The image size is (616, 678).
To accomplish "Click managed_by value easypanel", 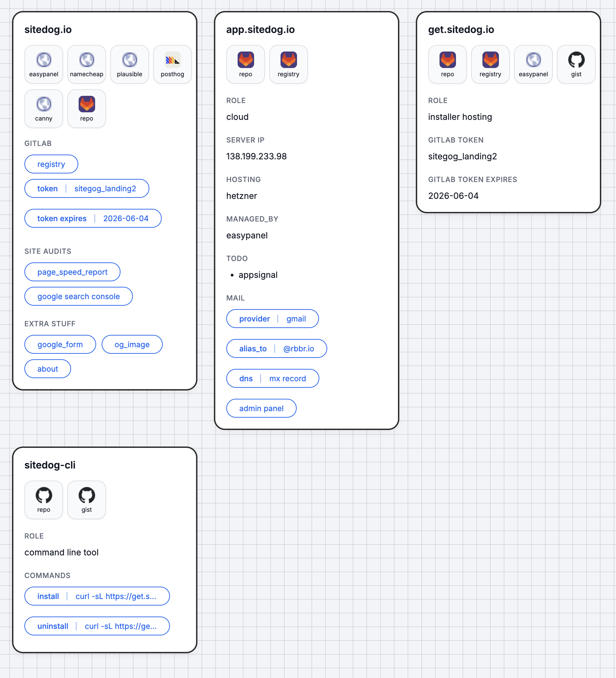I will (x=247, y=235).
